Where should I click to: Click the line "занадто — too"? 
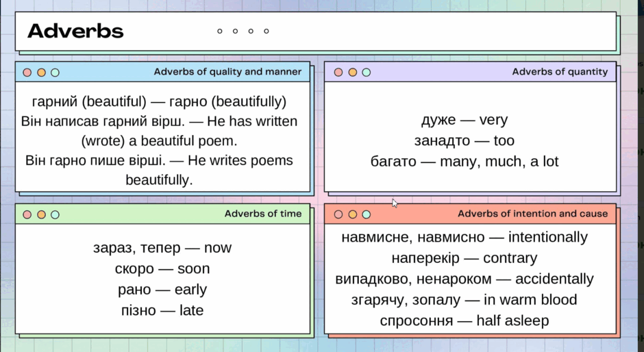pos(464,140)
